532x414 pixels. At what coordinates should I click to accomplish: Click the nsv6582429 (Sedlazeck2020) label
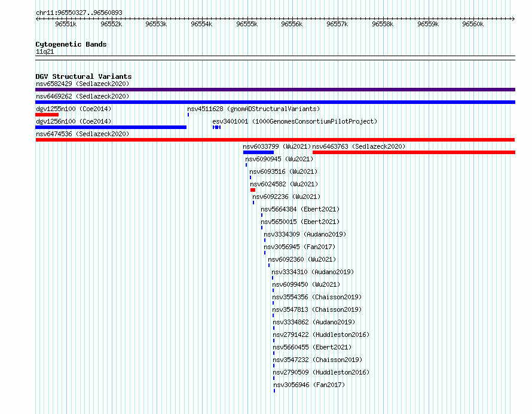(82, 84)
